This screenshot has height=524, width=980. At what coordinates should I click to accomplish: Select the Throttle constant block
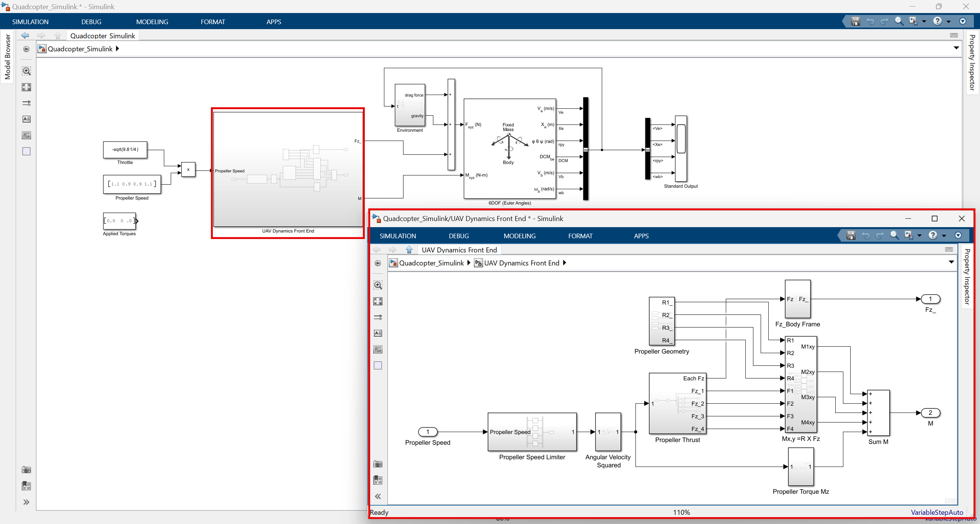pos(125,150)
